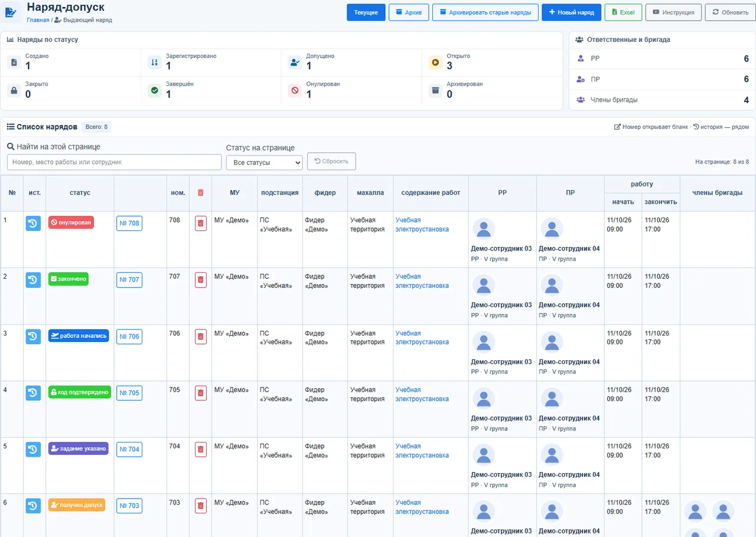The width and height of the screenshot is (756, 537).
Task: Click the онулирован status badge
Action: point(71,223)
